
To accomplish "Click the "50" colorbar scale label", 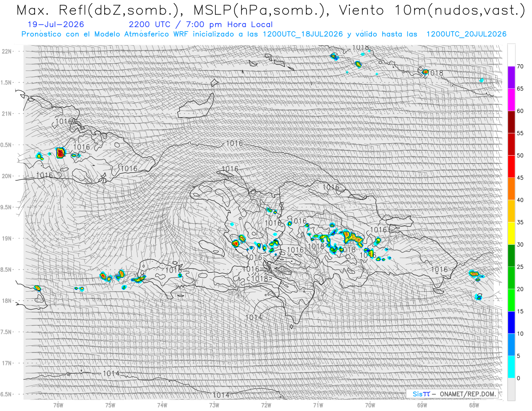I will tap(520, 156).
